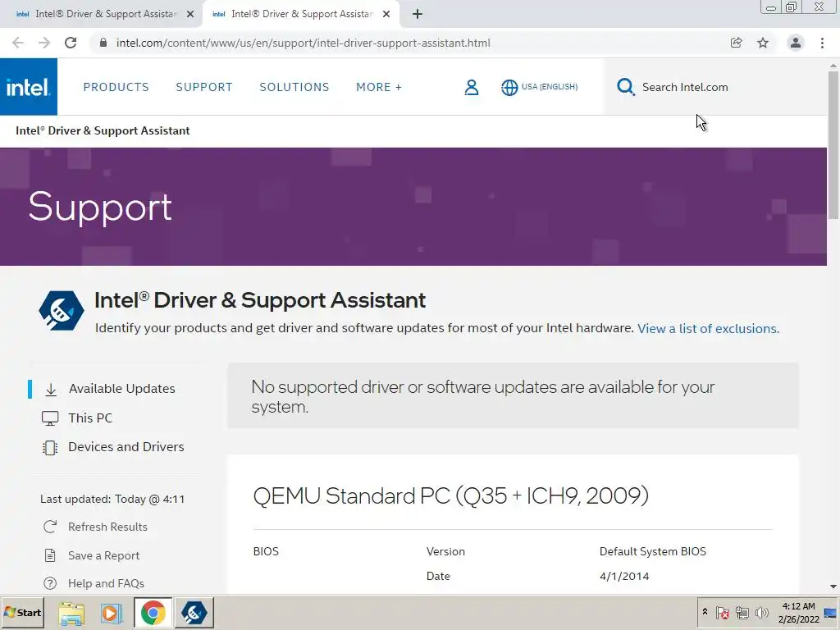Open File Explorer from the taskbar
This screenshot has width=840, height=630.
pos(71,613)
